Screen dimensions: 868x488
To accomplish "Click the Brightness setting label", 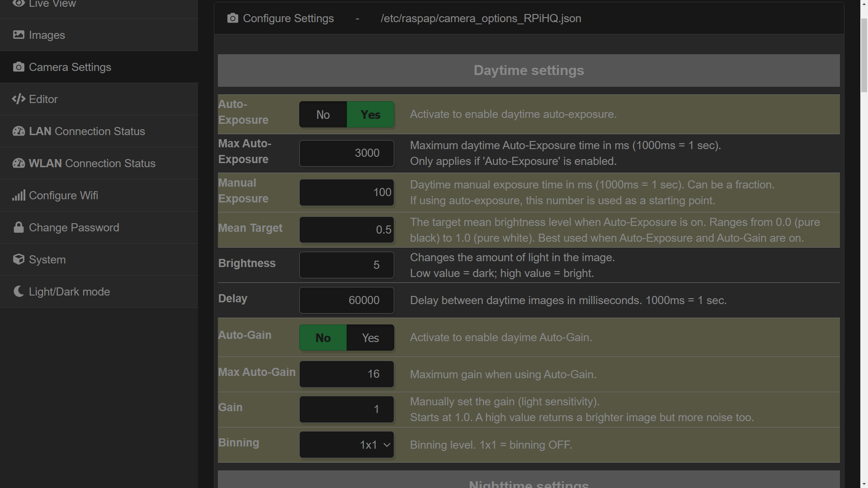I will point(247,263).
